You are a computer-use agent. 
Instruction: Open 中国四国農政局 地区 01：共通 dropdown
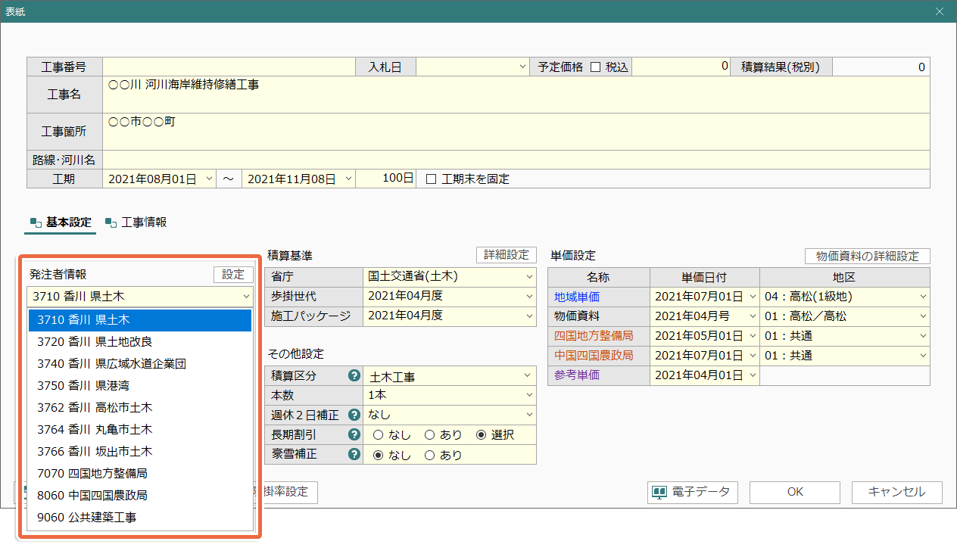(923, 356)
